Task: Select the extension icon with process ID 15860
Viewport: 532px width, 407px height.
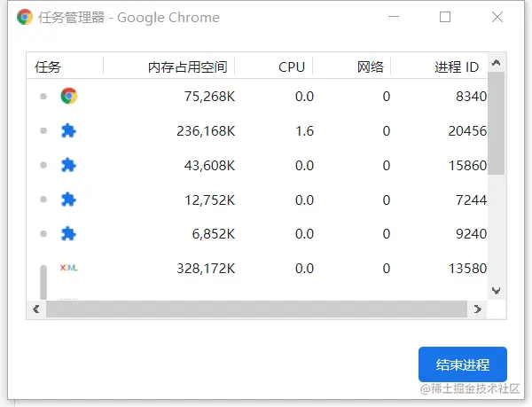Action: pos(68,165)
